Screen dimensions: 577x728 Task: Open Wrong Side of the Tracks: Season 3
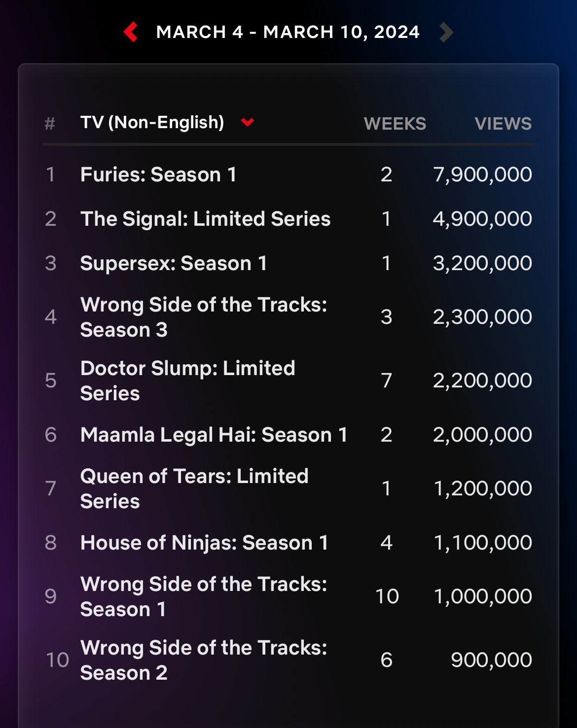203,317
